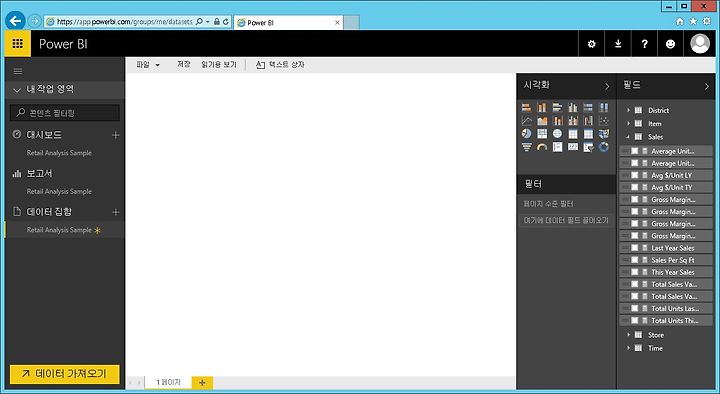Select the 1페이지 page tab
The image size is (720, 394).
click(x=168, y=382)
